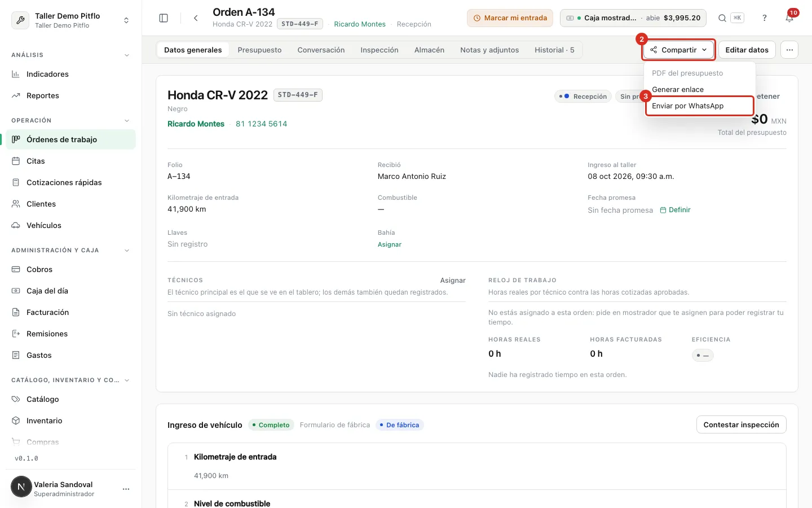Open Indicadores in the sidebar

[70, 74]
